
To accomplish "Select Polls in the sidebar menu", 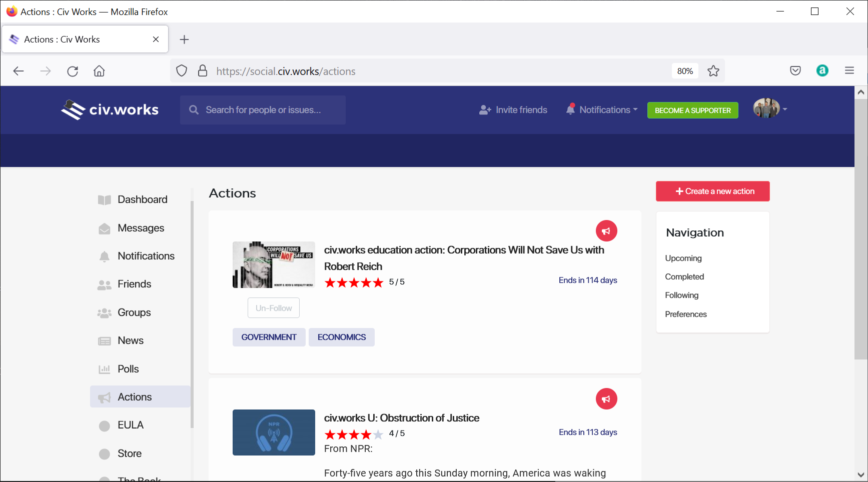I will coord(128,369).
